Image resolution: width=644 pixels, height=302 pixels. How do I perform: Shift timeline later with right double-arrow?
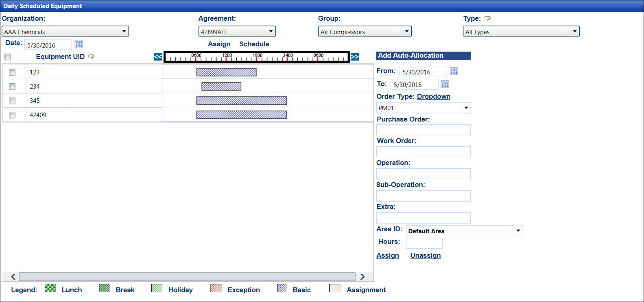tap(355, 57)
